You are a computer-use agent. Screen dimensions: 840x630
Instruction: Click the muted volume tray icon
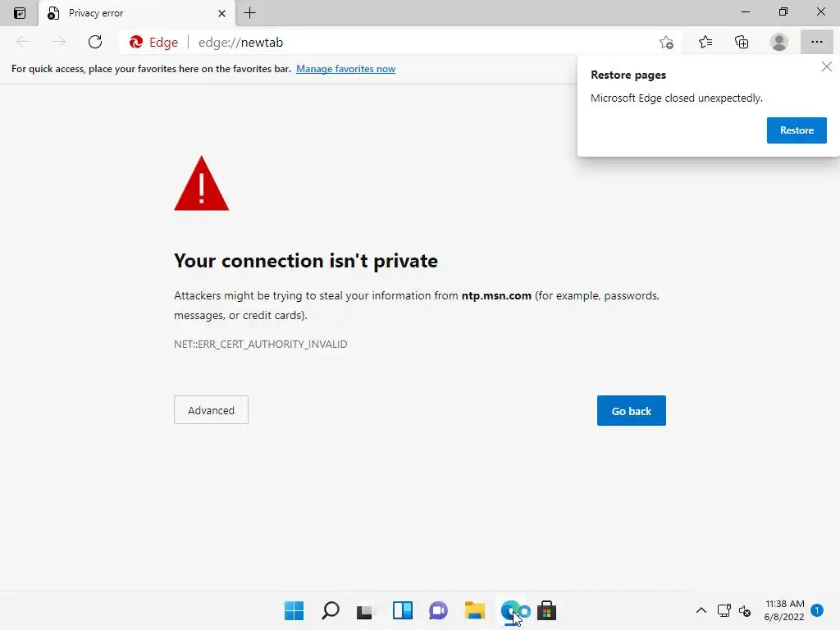tap(745, 610)
